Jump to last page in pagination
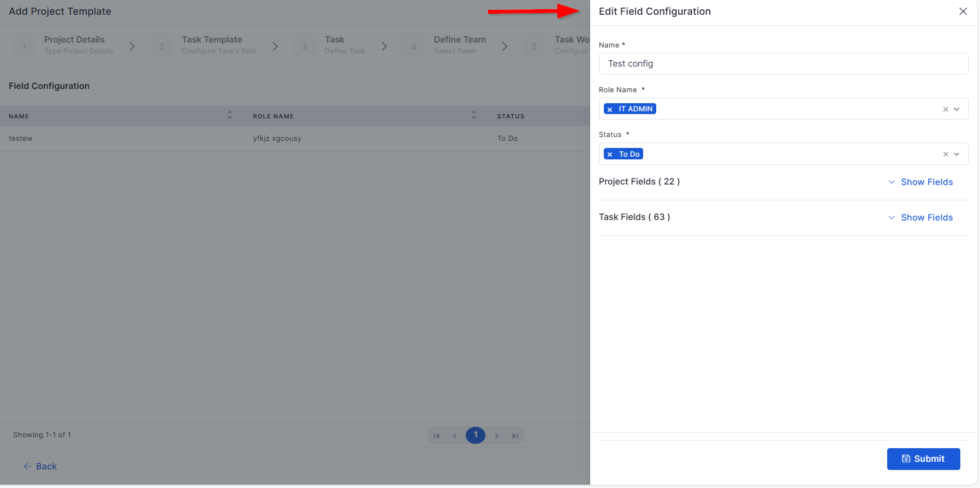 pyautogui.click(x=515, y=436)
